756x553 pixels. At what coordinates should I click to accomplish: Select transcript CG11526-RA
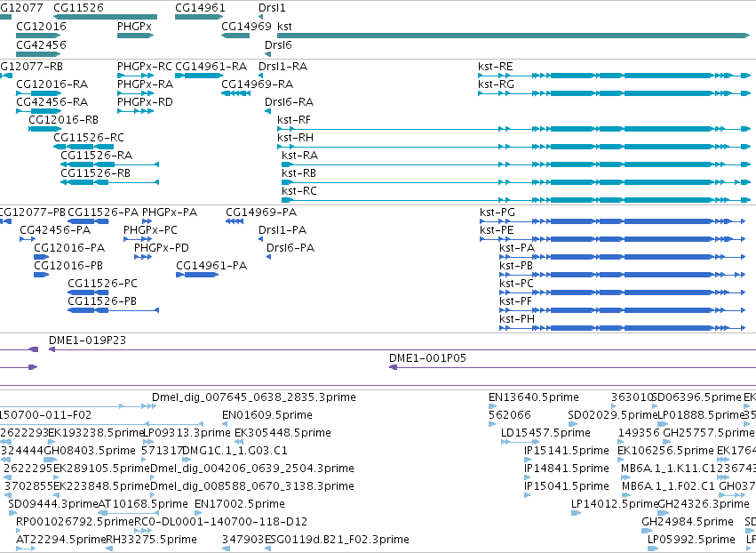coord(97,156)
